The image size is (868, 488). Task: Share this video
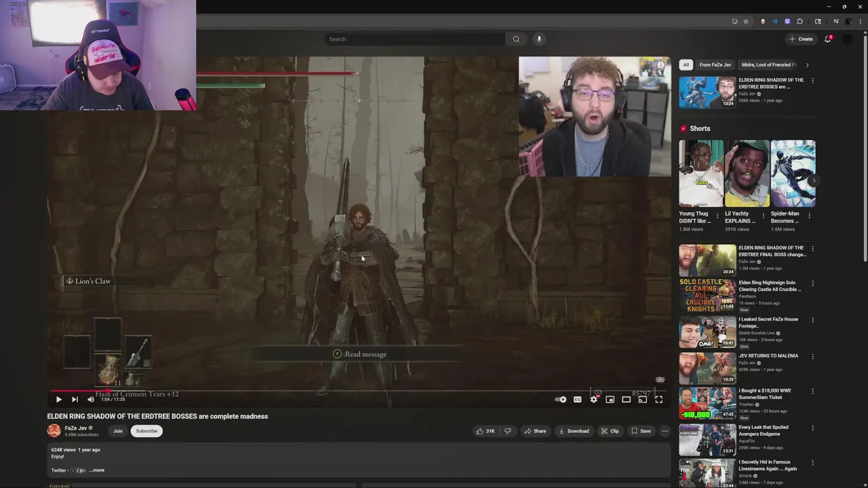(x=534, y=431)
